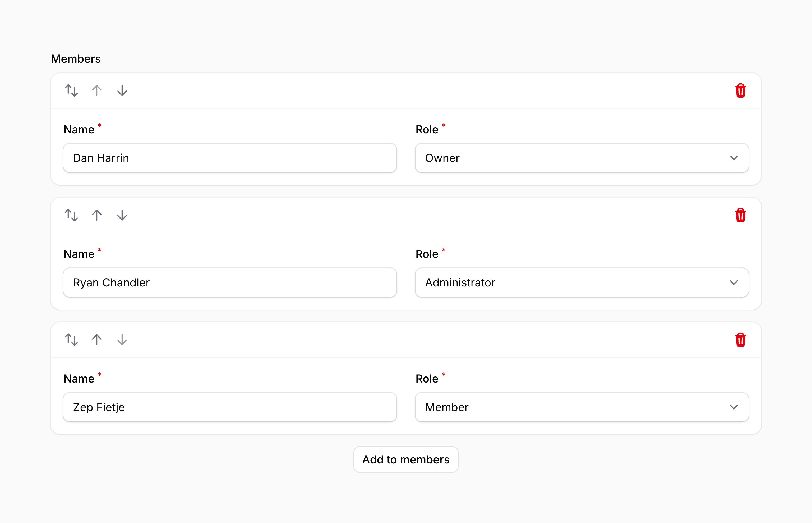Focus the Dan Harrin name field
The width and height of the screenshot is (812, 523).
pyautogui.click(x=230, y=158)
